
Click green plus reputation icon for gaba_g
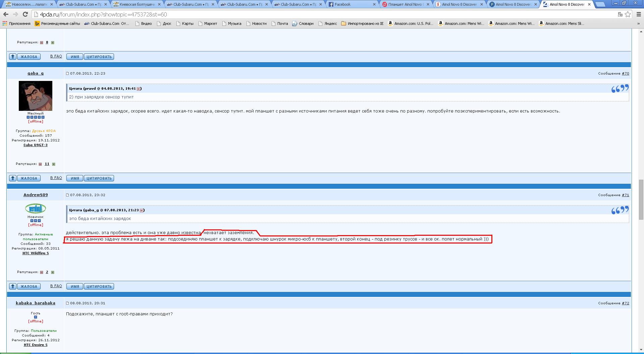(54, 164)
